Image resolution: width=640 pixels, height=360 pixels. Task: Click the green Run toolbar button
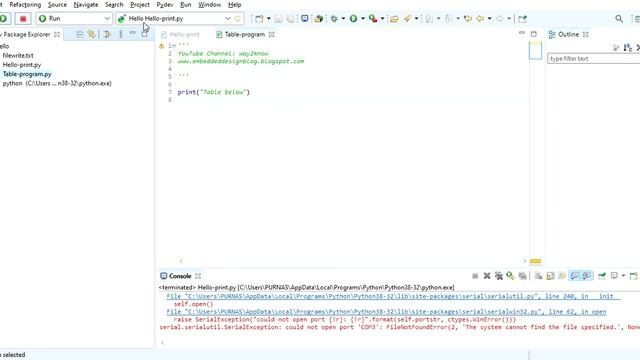click(353, 18)
